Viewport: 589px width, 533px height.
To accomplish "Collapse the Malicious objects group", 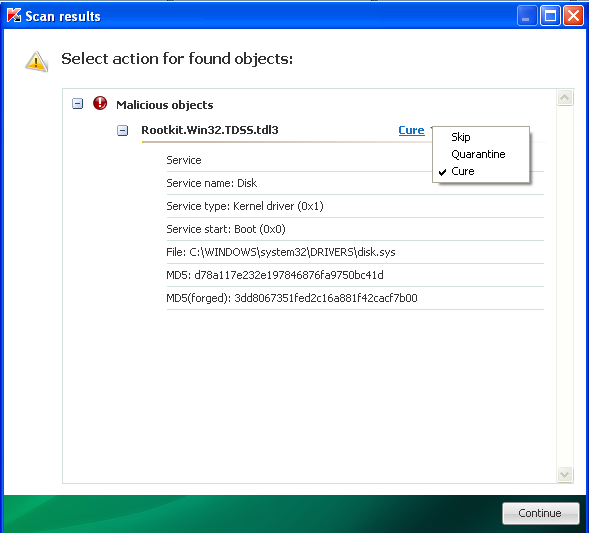I will (77, 103).
